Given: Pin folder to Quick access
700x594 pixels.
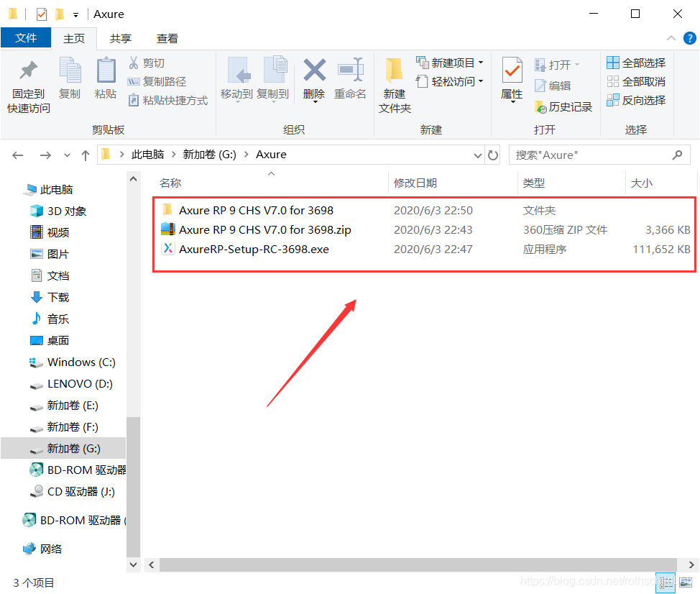Looking at the screenshot, I should pyautogui.click(x=29, y=86).
